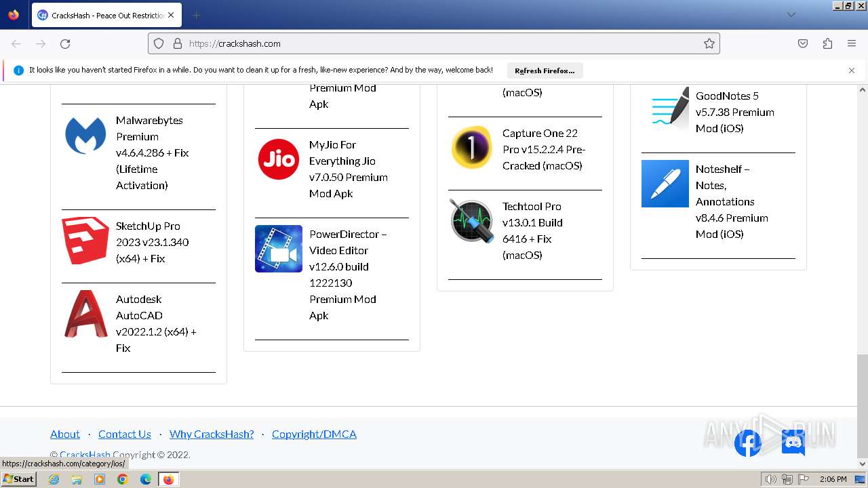Open the Copyright/DMCA footer link
The image size is (868, 488).
(314, 434)
